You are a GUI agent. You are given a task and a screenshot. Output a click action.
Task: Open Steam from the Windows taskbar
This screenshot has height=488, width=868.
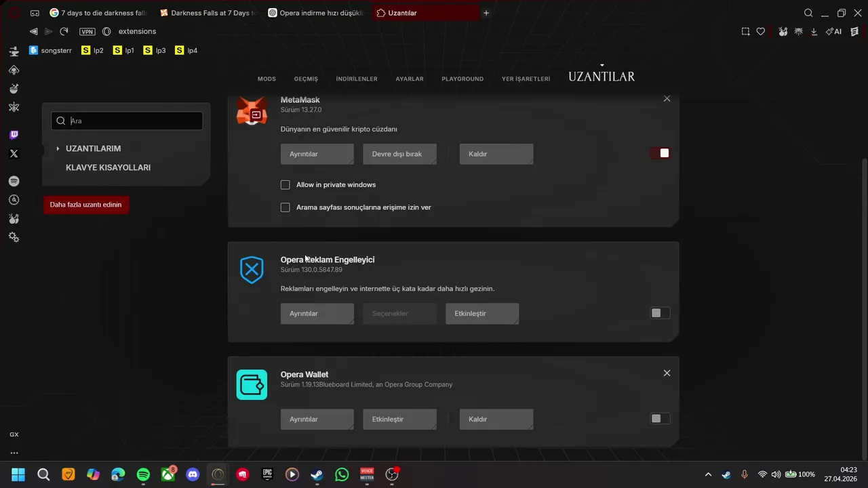point(317,474)
